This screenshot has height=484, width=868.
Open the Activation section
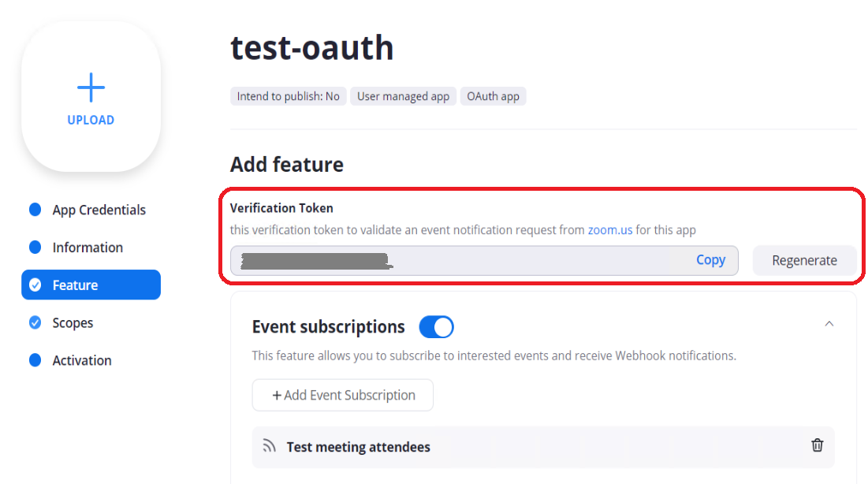point(82,360)
